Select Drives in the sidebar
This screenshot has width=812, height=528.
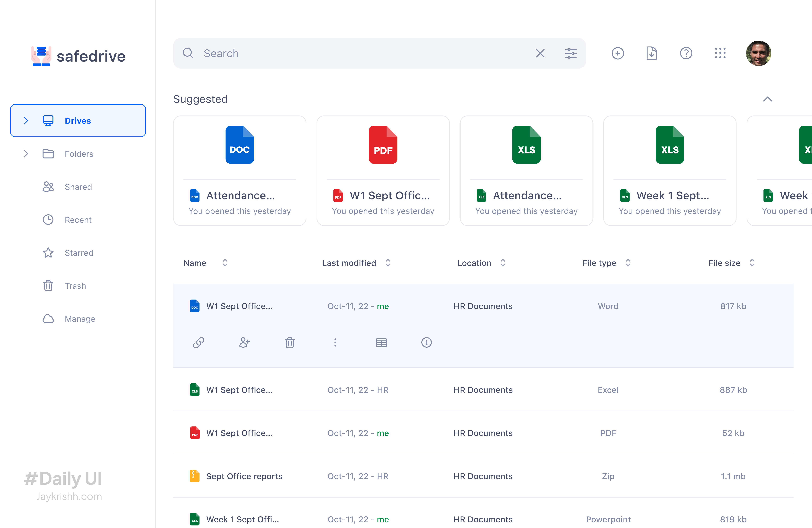click(x=78, y=120)
